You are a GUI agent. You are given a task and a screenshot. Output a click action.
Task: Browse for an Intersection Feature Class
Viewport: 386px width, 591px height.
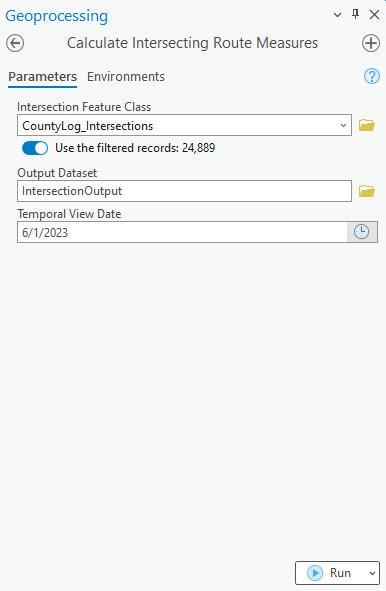(366, 125)
